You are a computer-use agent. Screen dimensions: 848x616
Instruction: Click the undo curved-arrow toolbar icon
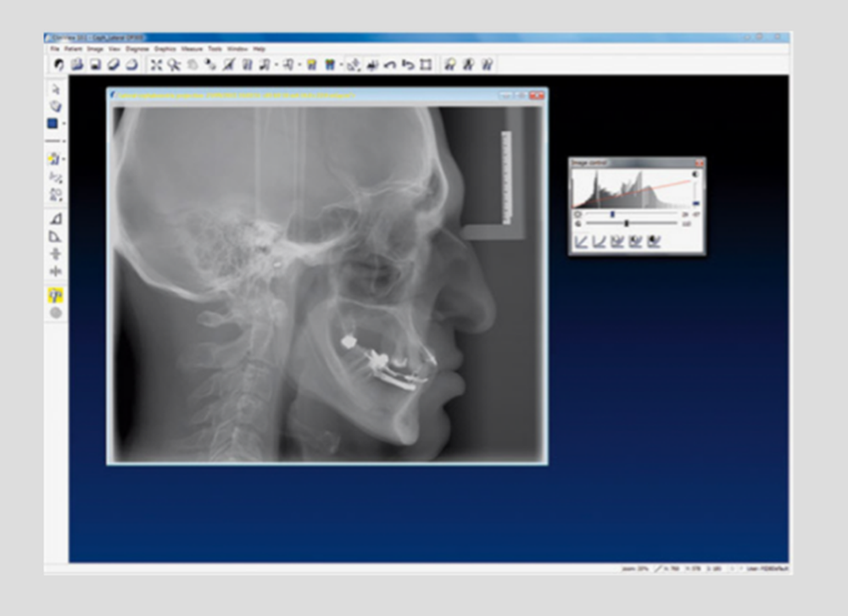point(390,65)
